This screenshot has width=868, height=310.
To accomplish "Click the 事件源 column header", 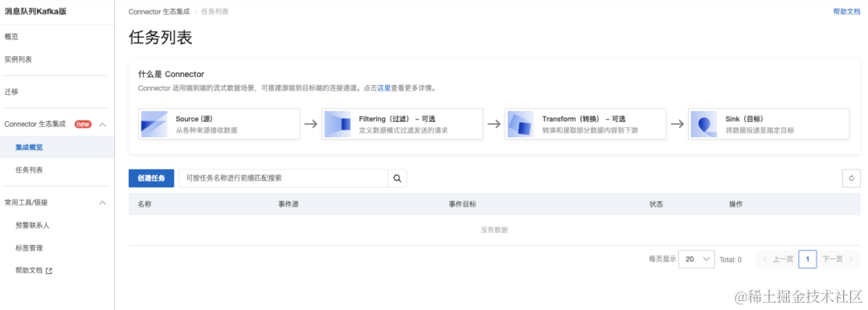I will point(289,204).
